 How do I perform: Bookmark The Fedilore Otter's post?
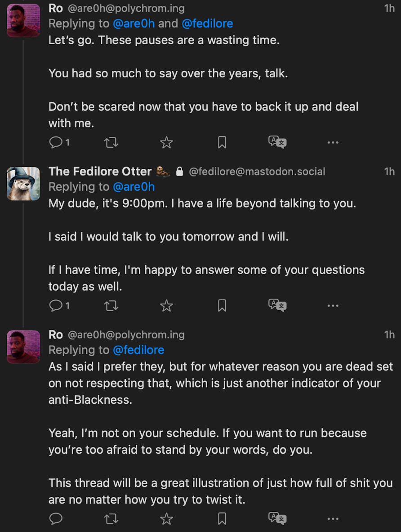tap(222, 306)
